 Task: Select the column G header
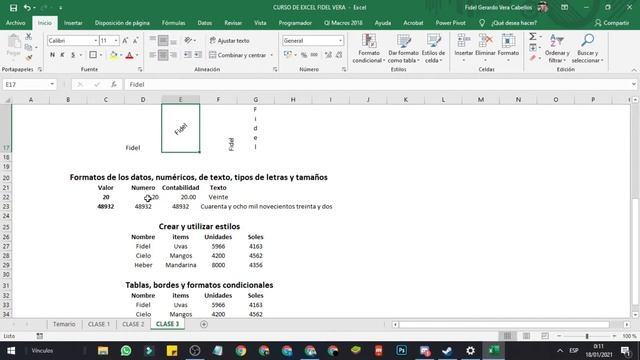pos(256,100)
